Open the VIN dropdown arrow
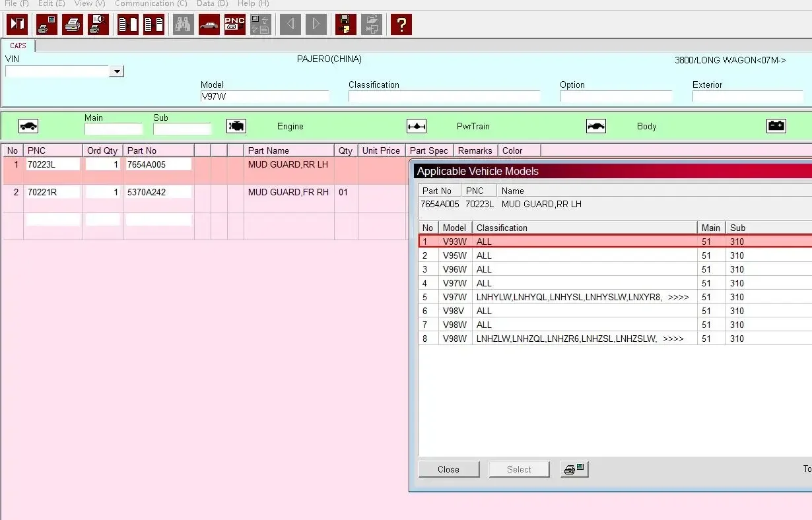This screenshot has width=812, height=520. click(x=117, y=71)
